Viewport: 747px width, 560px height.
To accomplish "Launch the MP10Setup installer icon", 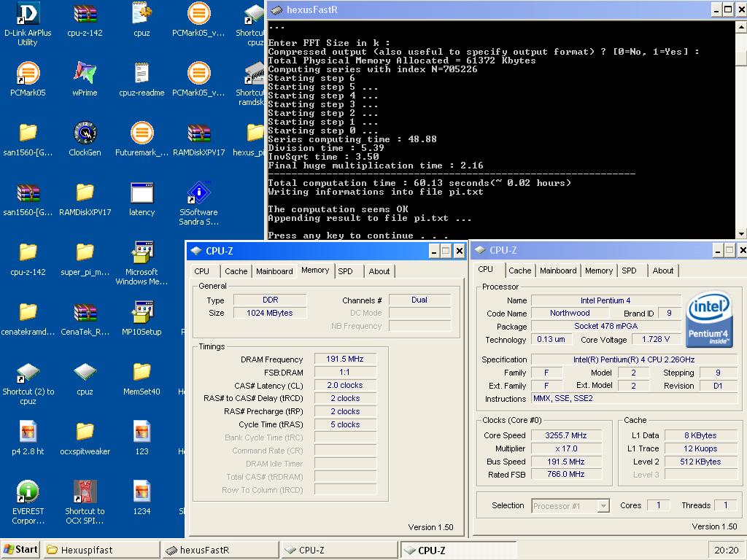I will (x=142, y=312).
